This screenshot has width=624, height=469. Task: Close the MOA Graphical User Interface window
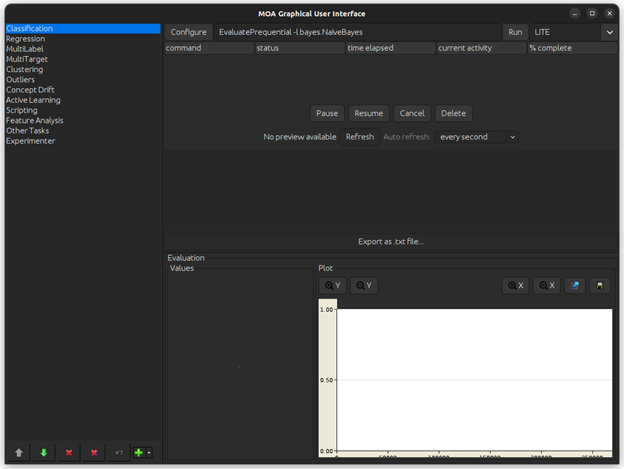(610, 14)
